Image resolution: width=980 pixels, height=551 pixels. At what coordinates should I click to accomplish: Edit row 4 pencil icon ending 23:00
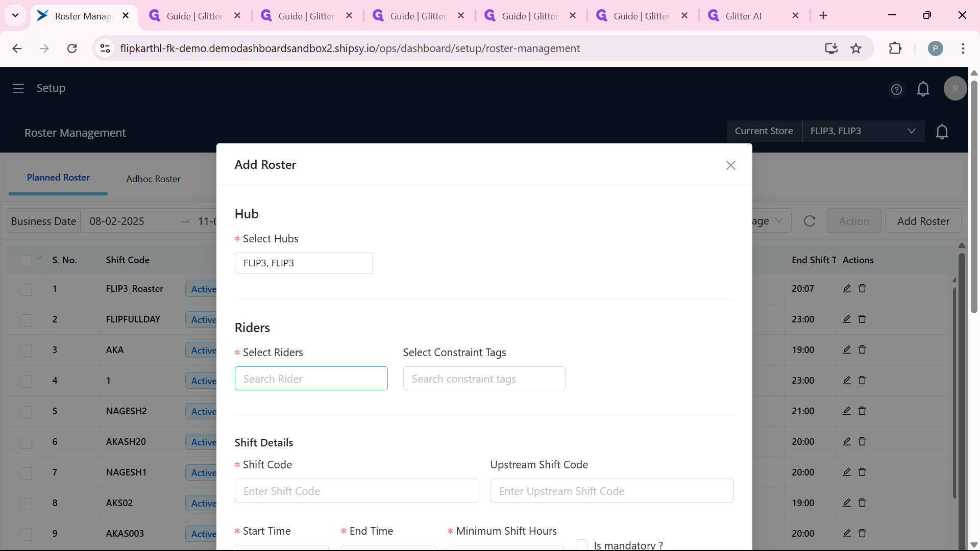point(847,380)
